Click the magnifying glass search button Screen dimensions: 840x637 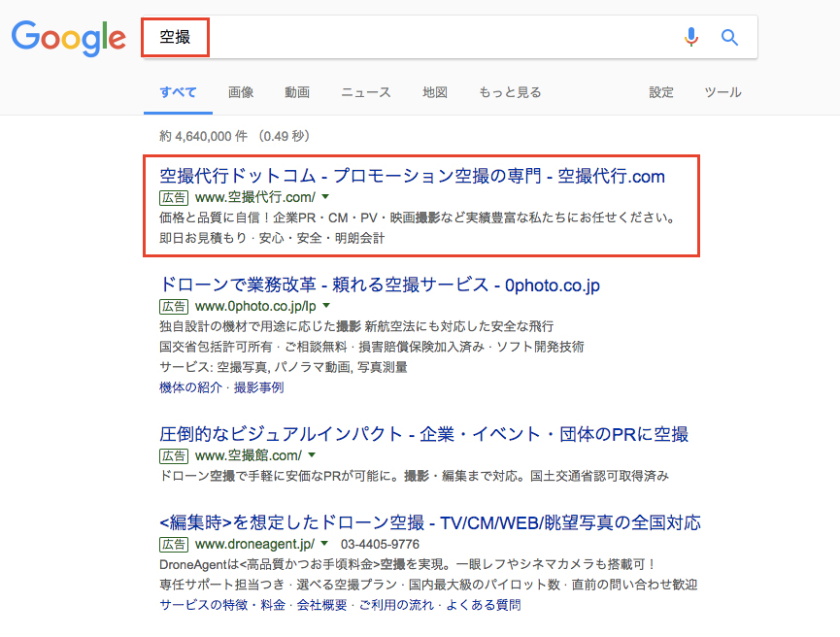point(729,37)
